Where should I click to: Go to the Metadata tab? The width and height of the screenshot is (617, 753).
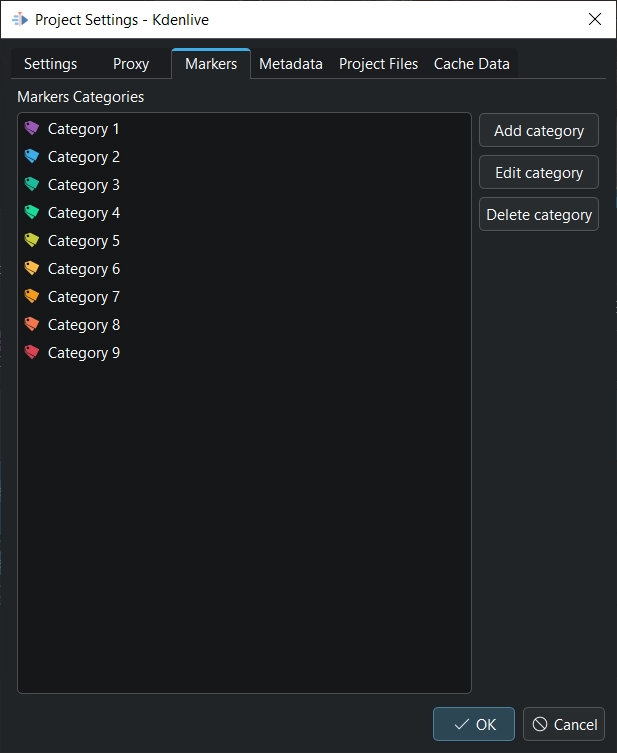pos(291,64)
